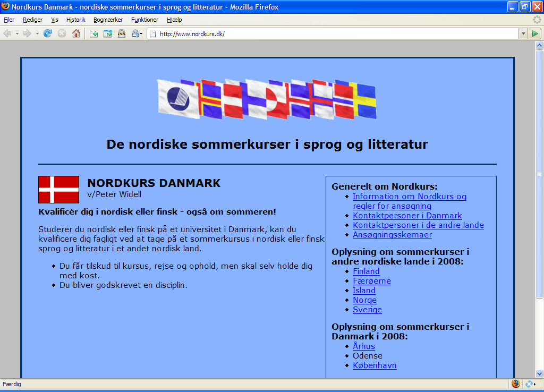The image size is (544, 392).
Task: Open the Rediger menu
Action: [x=32, y=20]
